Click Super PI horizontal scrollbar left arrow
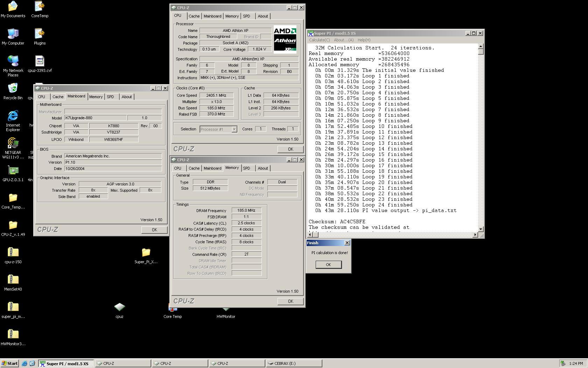Image resolution: width=588 pixels, height=368 pixels. (x=310, y=234)
